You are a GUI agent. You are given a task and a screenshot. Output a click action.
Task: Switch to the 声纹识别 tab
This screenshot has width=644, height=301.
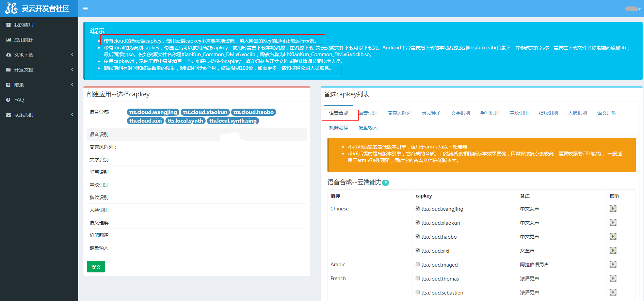click(x=519, y=113)
